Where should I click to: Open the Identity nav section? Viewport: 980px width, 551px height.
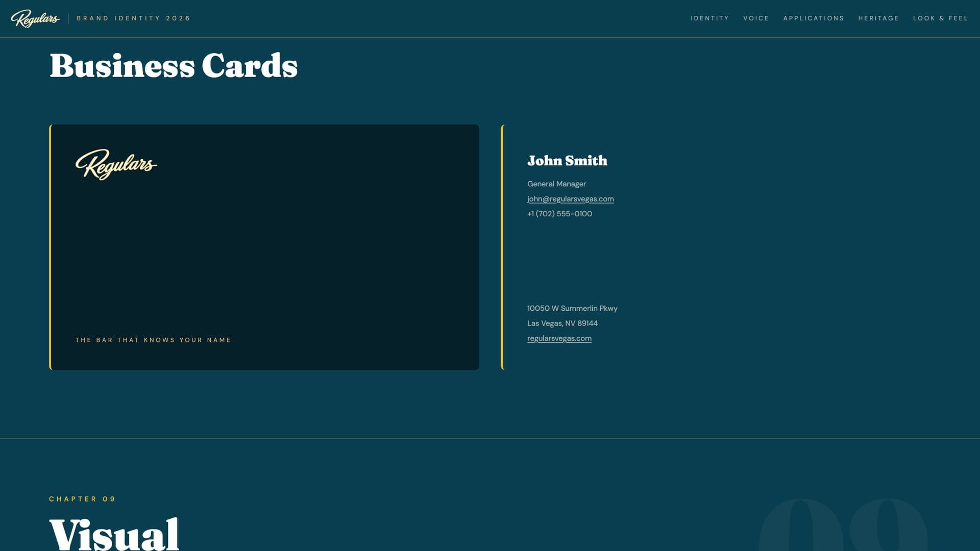pos(709,18)
